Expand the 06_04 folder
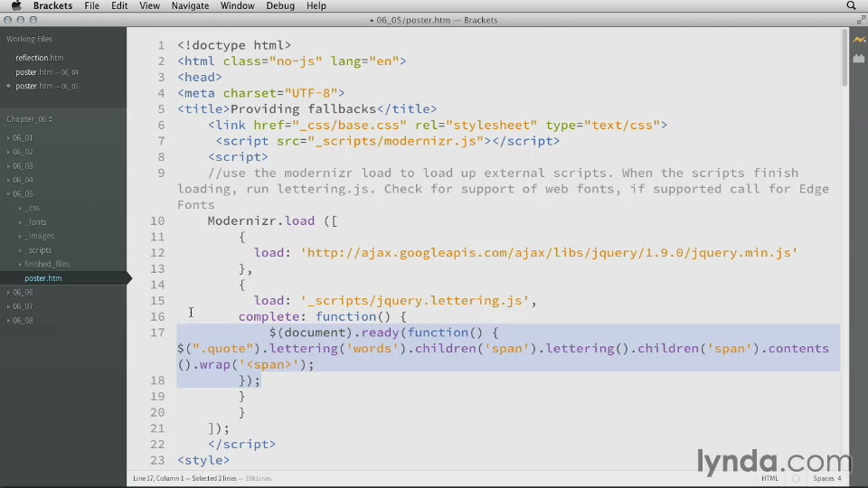 coord(8,180)
